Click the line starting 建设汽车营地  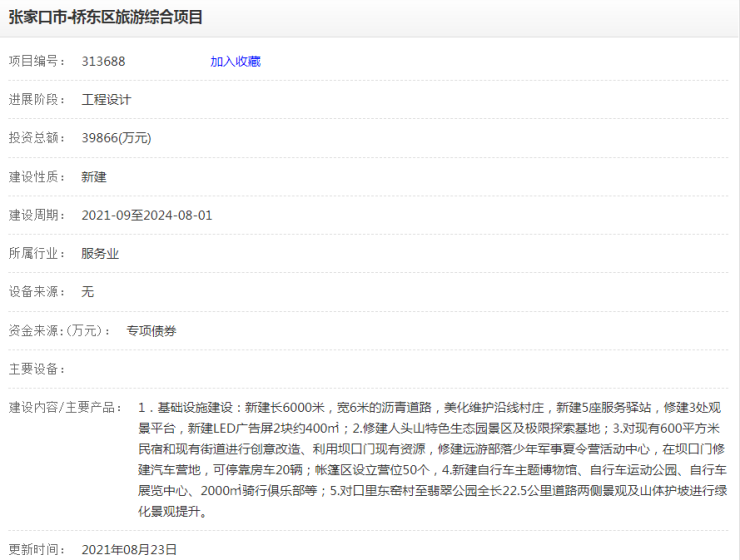pos(432,470)
